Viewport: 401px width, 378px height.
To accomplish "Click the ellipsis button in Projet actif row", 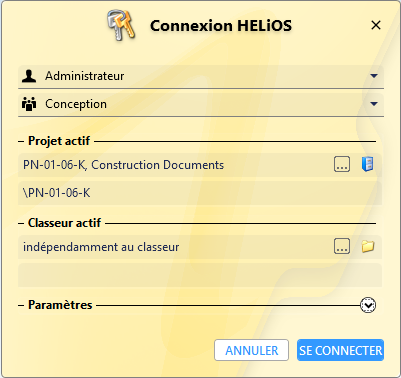I will pyautogui.click(x=342, y=164).
